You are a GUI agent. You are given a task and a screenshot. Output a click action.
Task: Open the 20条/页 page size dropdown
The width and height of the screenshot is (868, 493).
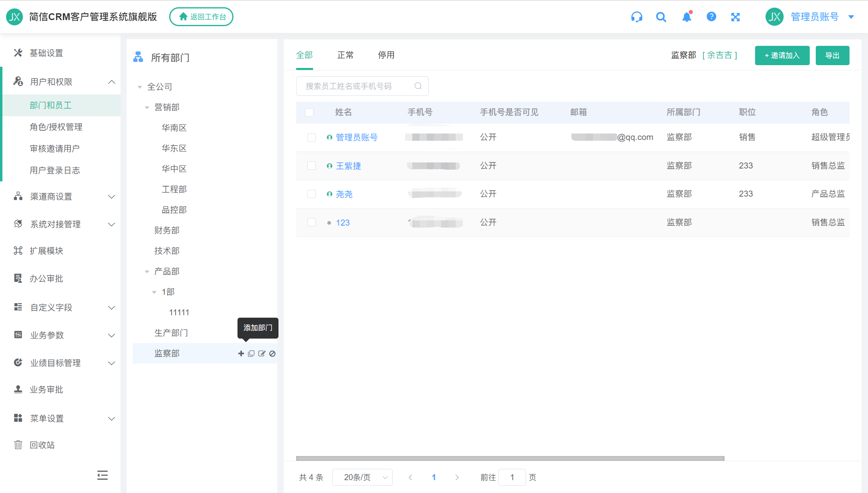(x=362, y=477)
